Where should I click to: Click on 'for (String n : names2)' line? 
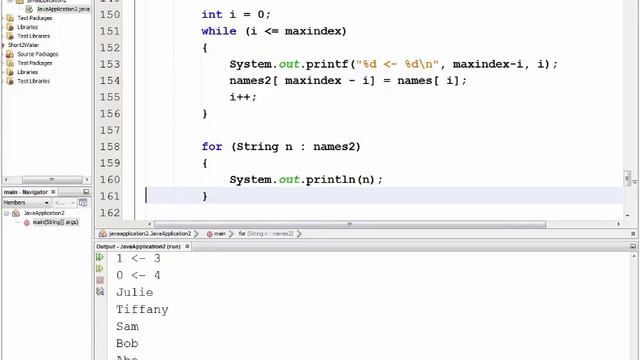pyautogui.click(x=281, y=147)
